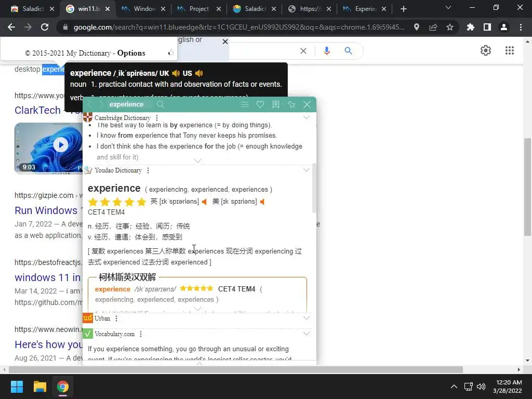
Task: Switch to the Experie tab
Action: pyautogui.click(x=365, y=9)
